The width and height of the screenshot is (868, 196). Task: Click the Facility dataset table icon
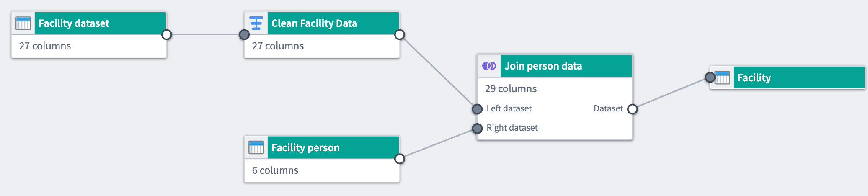(23, 23)
